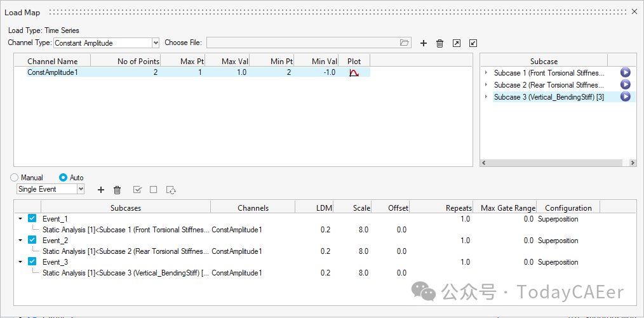Viewport: 644px width, 318px height.
Task: Delete event using lower trash icon
Action: pos(117,190)
